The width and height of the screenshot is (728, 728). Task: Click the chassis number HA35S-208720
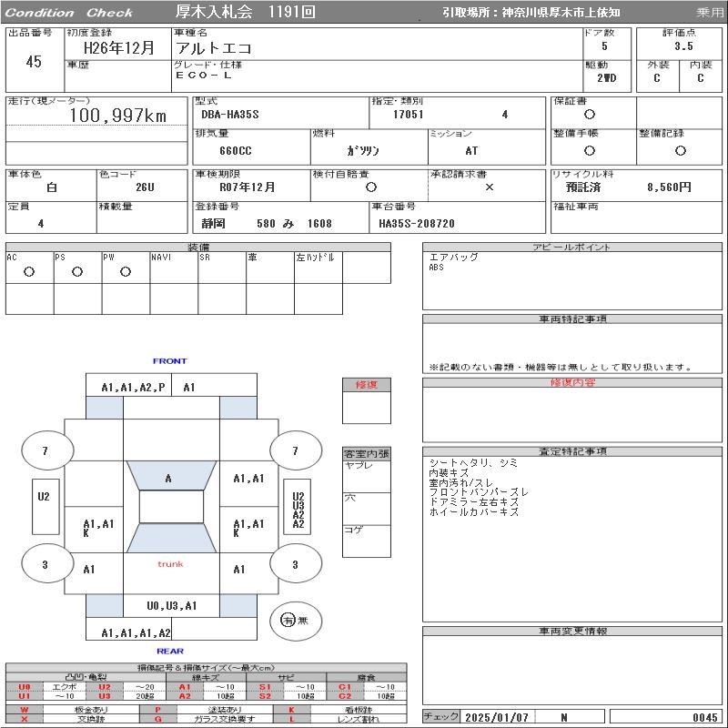417,224
